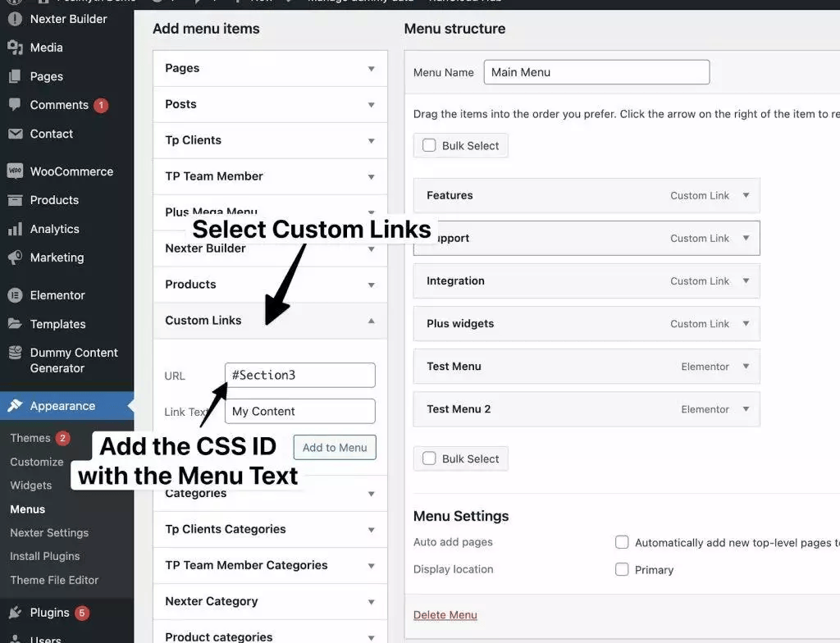Screen dimensions: 840x643
Task: Click the Comments speech bubble icon
Action: coord(15,105)
